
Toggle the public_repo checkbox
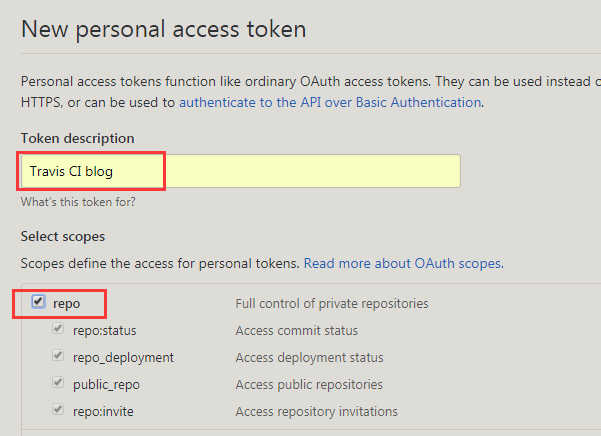pyautogui.click(x=58, y=382)
